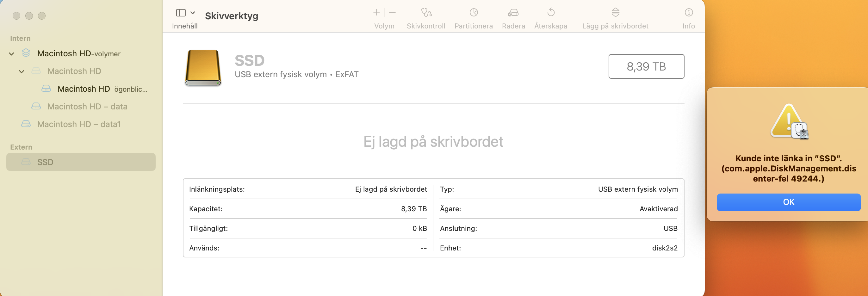The height and width of the screenshot is (296, 868).
Task: Click the Volym toolbar label
Action: [x=384, y=26]
